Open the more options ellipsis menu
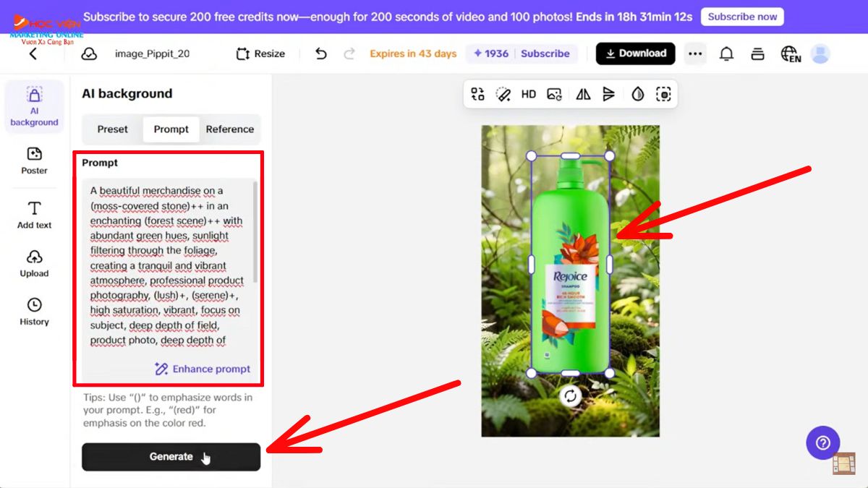Image resolution: width=868 pixels, height=488 pixels. [x=695, y=53]
